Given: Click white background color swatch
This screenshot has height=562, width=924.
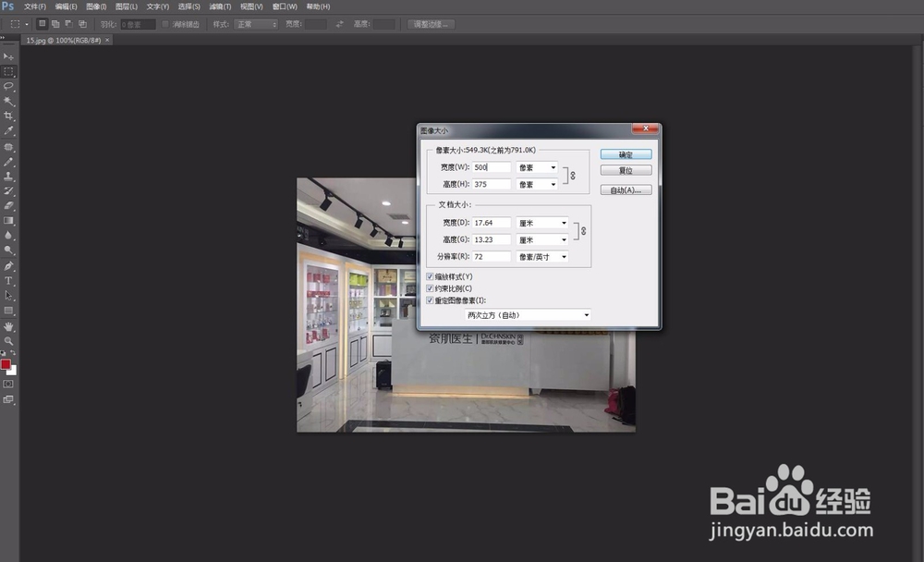Looking at the screenshot, I should tap(13, 371).
